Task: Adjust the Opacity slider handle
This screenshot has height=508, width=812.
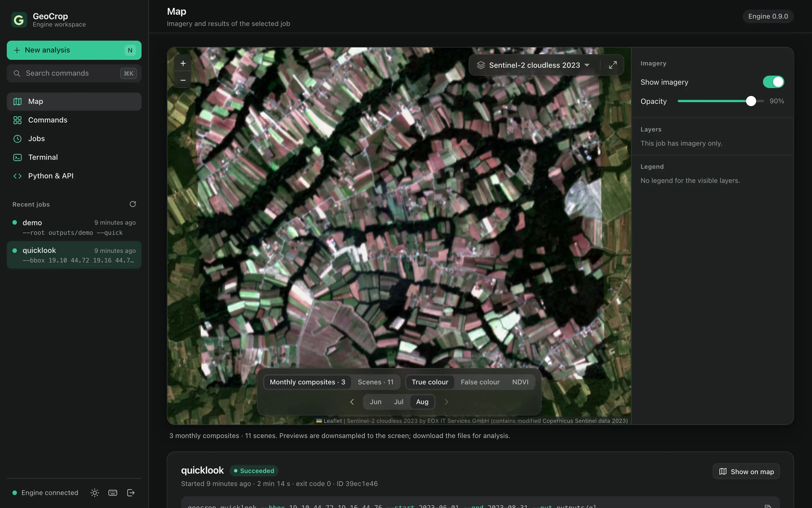Action: pos(751,101)
